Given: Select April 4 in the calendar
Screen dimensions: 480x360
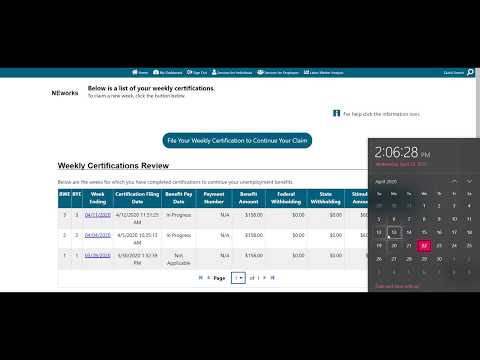Looking at the screenshot, I should click(469, 206).
